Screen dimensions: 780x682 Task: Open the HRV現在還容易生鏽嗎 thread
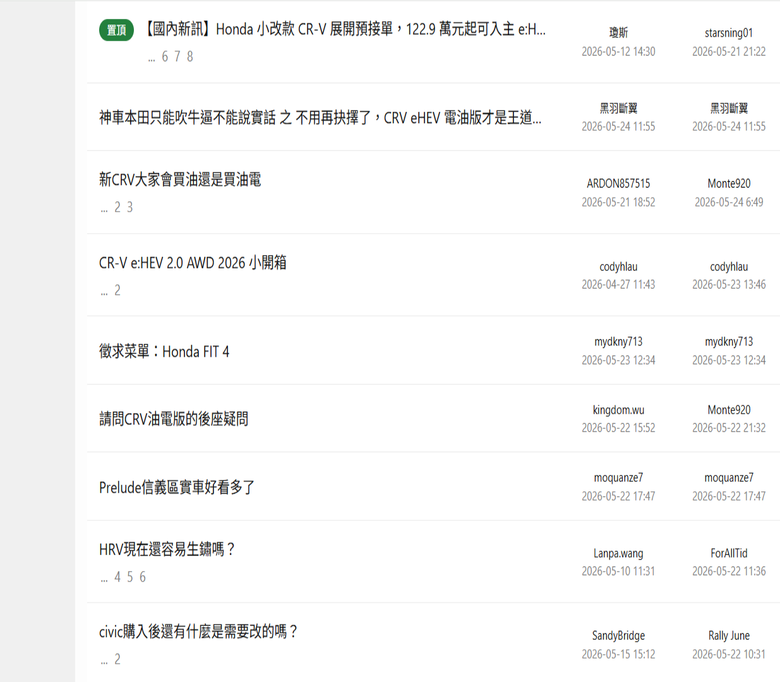(167, 549)
